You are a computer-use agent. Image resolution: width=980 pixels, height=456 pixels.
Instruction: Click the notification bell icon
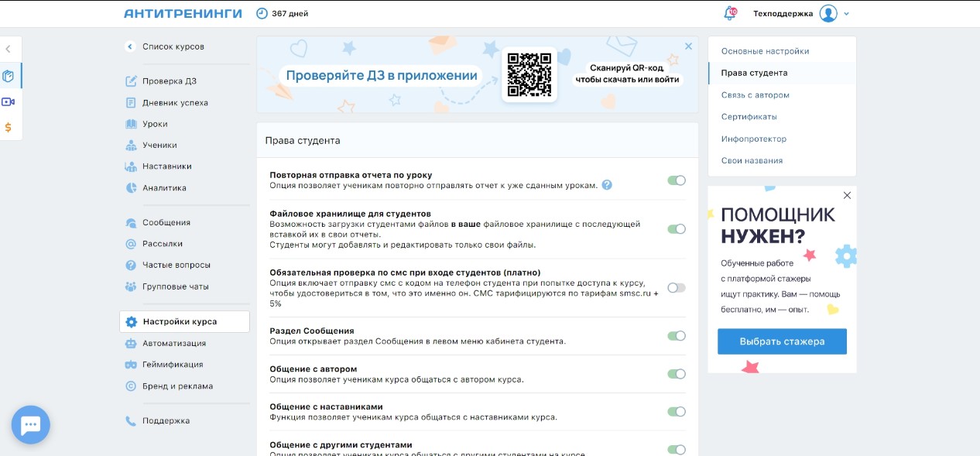[x=729, y=13]
